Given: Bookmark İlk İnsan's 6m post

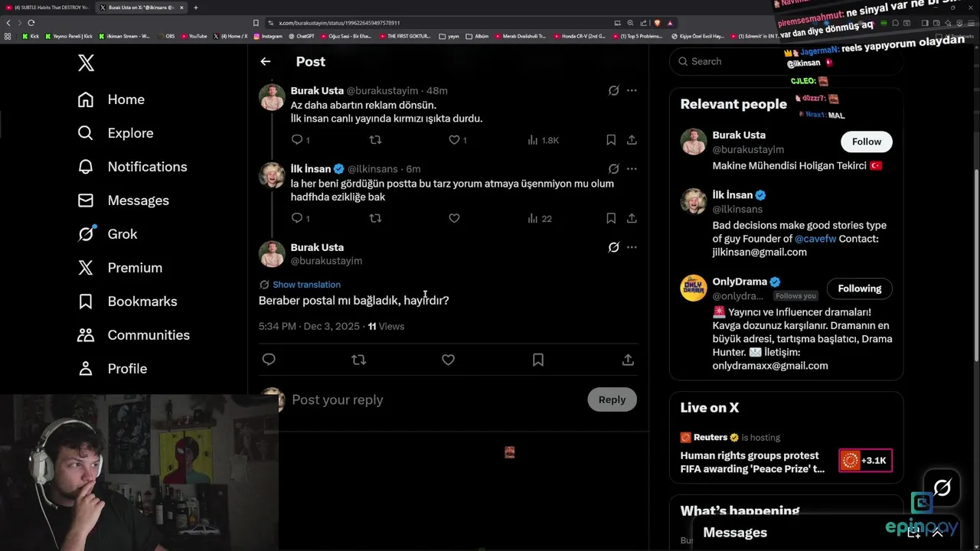Looking at the screenshot, I should point(611,218).
